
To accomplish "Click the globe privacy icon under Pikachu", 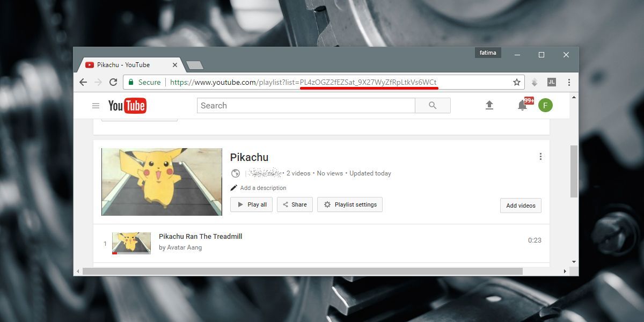I will point(235,173).
